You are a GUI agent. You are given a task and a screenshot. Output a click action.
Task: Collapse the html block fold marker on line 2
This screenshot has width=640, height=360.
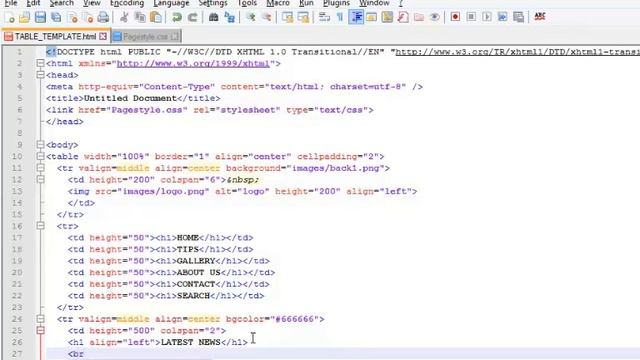40,63
